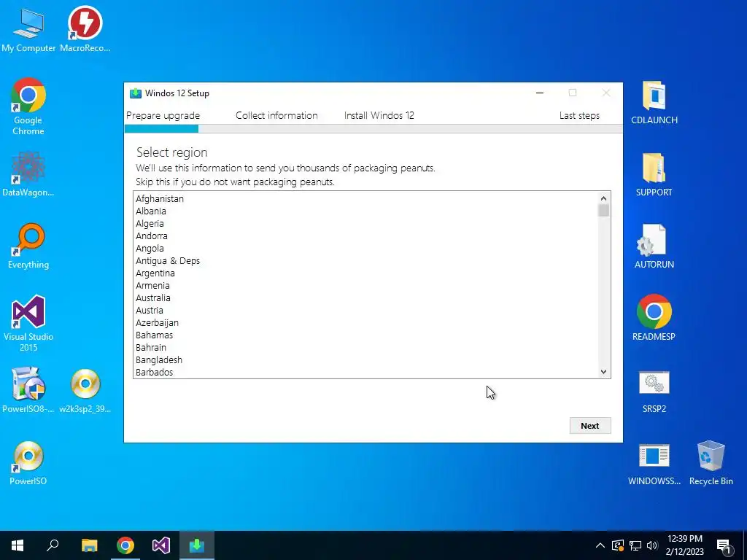Select Bangladesh in region list
This screenshot has height=560, width=747.
click(366, 359)
